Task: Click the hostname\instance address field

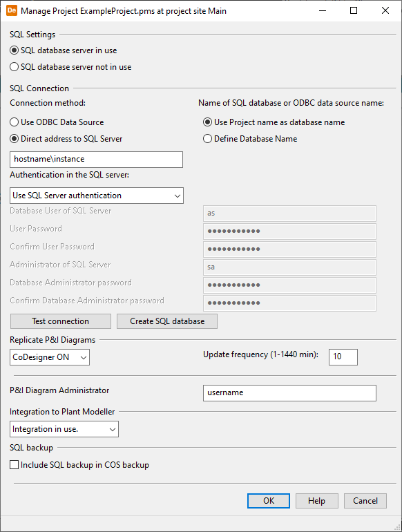Action: [x=96, y=160]
